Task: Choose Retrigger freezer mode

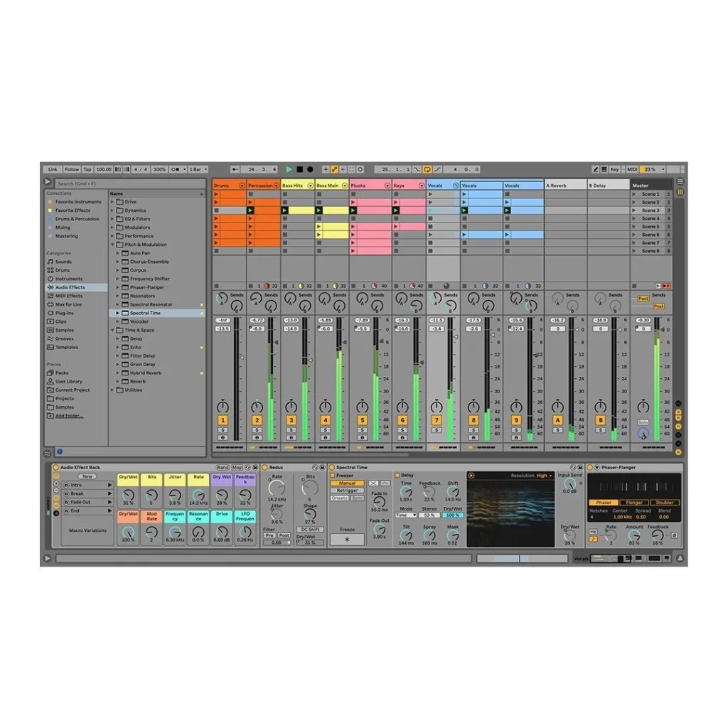Action: point(347,491)
